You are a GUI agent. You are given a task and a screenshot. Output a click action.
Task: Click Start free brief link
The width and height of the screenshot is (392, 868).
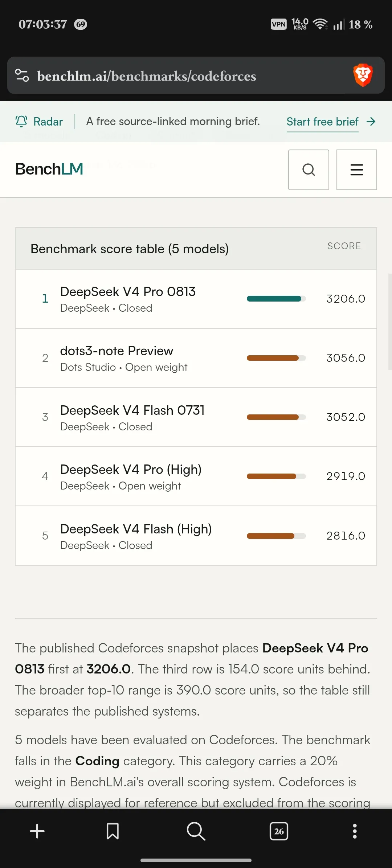(323, 122)
